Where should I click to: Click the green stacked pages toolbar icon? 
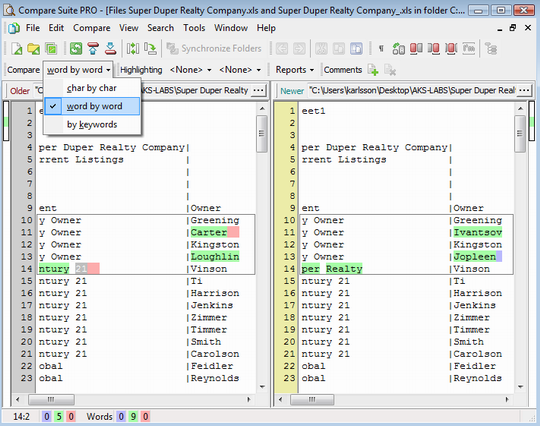pyautogui.click(x=51, y=49)
